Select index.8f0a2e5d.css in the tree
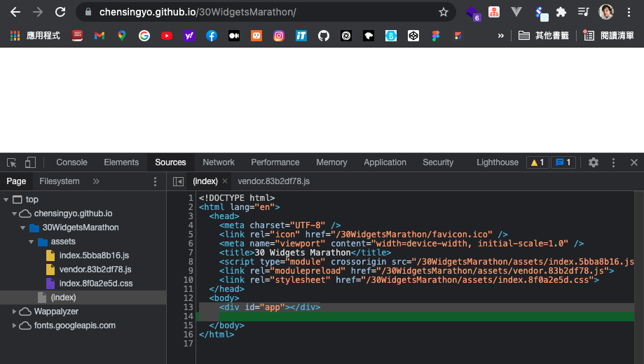Image resolution: width=644 pixels, height=364 pixels. 96,283
